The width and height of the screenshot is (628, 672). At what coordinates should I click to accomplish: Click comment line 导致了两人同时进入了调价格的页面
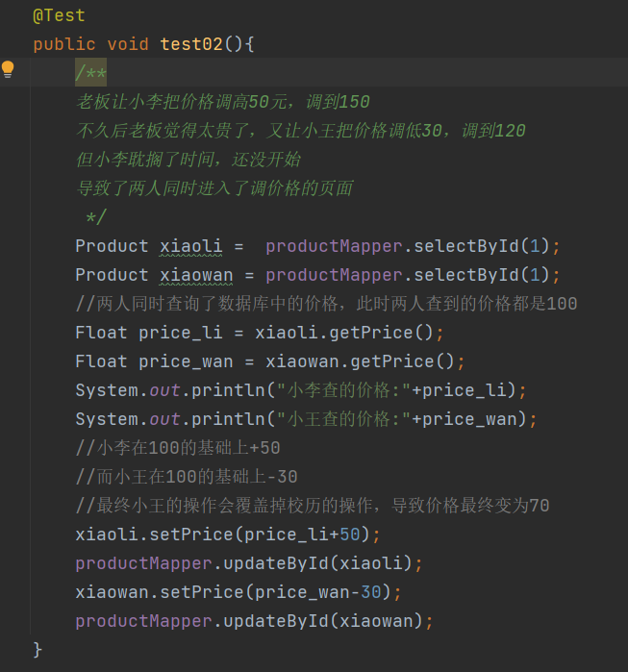[214, 188]
